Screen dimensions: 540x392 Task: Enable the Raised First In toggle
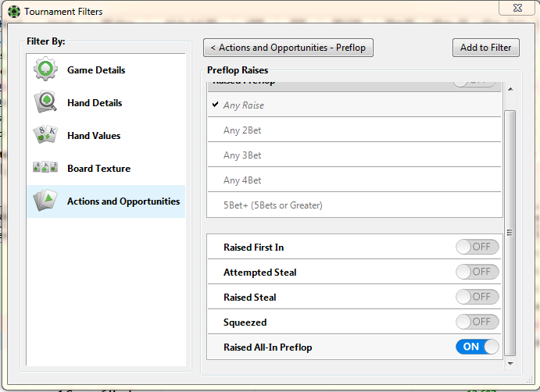477,247
